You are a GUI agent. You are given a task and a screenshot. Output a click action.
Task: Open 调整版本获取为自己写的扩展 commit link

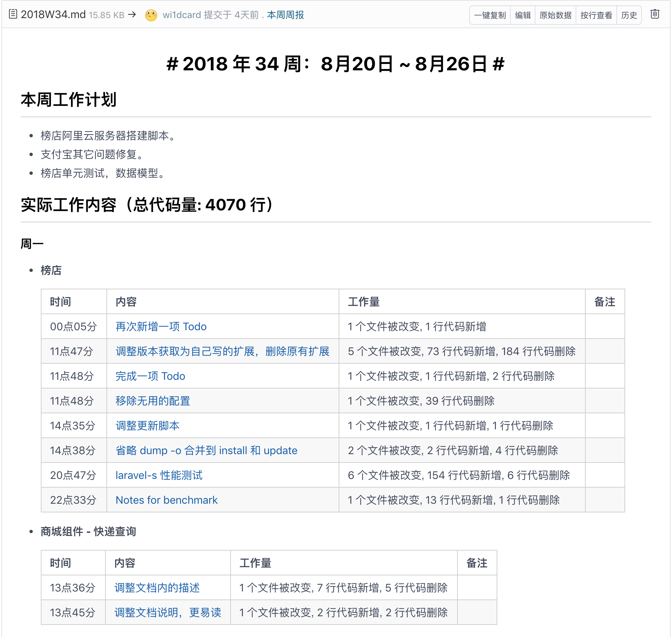(x=223, y=351)
